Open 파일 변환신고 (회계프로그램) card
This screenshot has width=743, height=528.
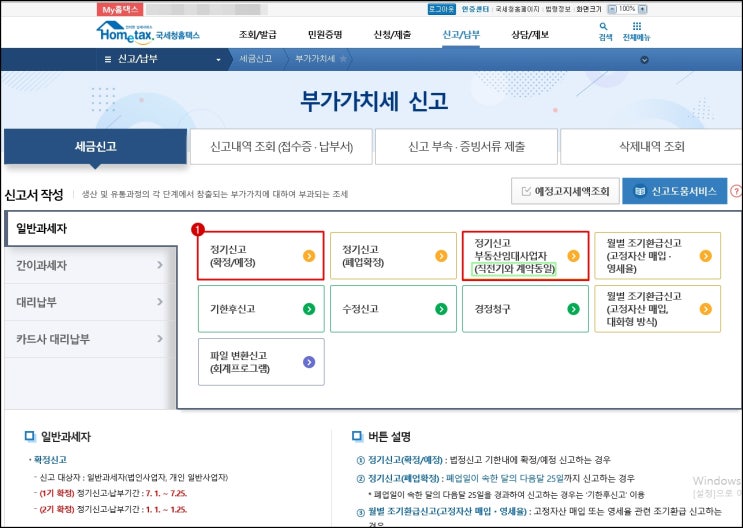[261, 362]
